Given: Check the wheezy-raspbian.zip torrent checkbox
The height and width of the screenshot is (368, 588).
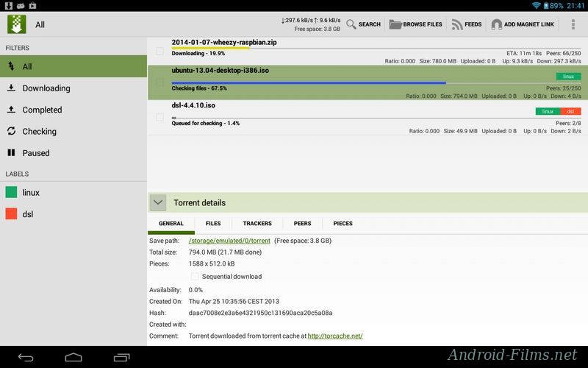Looking at the screenshot, I should (x=159, y=51).
